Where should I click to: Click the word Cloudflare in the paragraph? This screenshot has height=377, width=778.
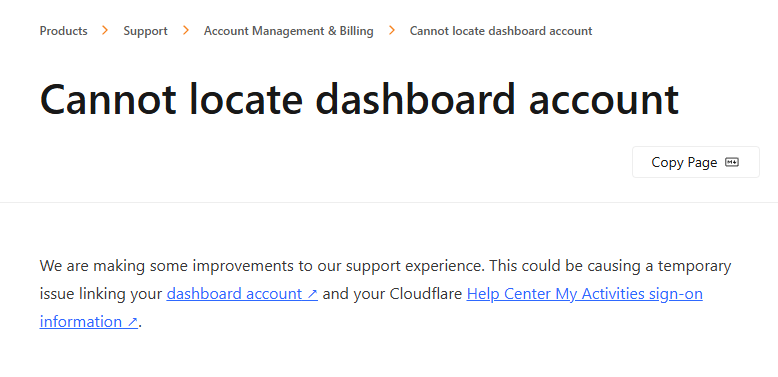[426, 294]
